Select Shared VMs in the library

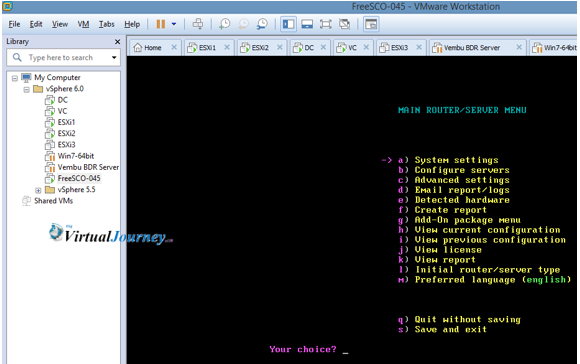coord(53,200)
